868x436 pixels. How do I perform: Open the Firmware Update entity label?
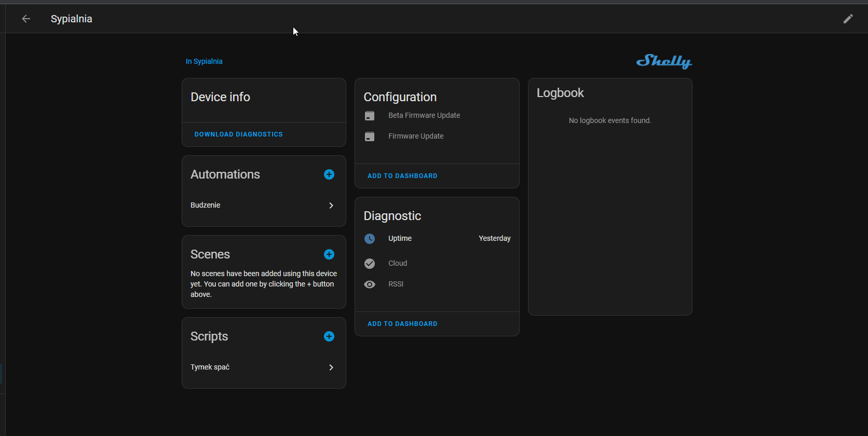point(416,137)
